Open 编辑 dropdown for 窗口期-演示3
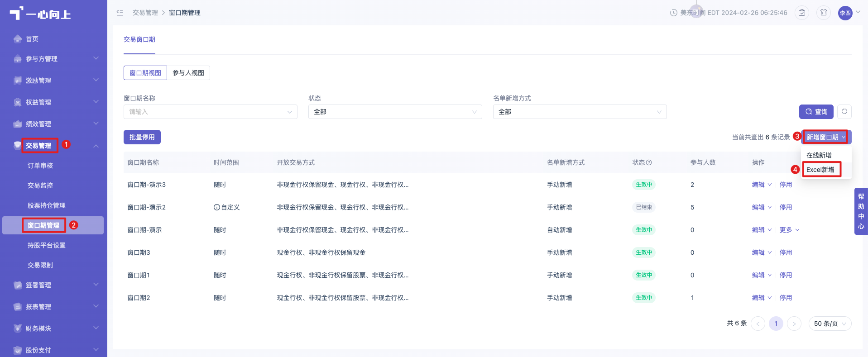Image resolution: width=868 pixels, height=357 pixels. pos(762,185)
